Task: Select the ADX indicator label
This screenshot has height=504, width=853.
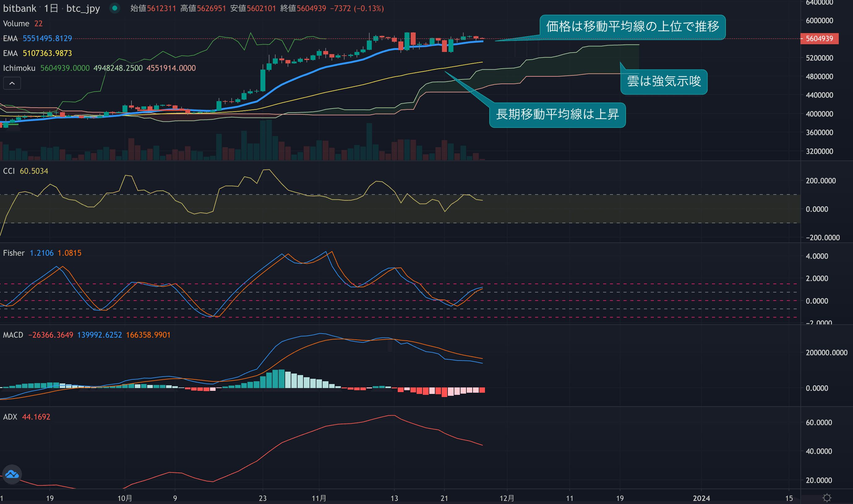Action: (x=10, y=417)
